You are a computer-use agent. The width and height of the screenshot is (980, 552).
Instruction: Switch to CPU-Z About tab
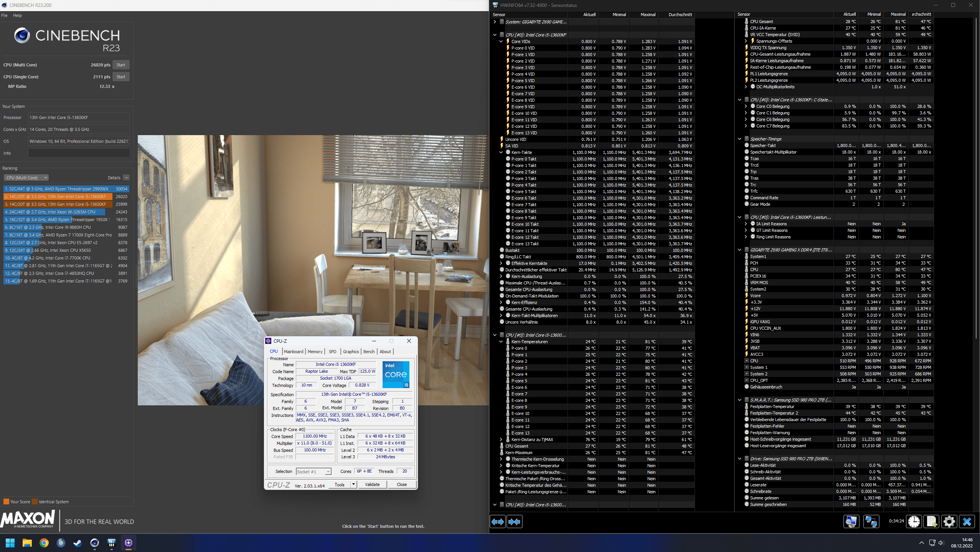(x=385, y=352)
